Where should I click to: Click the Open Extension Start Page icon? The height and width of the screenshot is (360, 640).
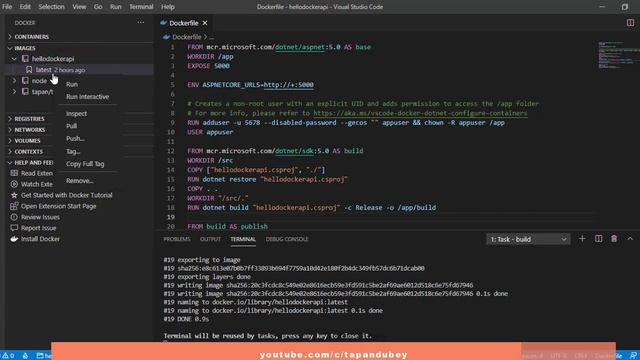(x=14, y=206)
